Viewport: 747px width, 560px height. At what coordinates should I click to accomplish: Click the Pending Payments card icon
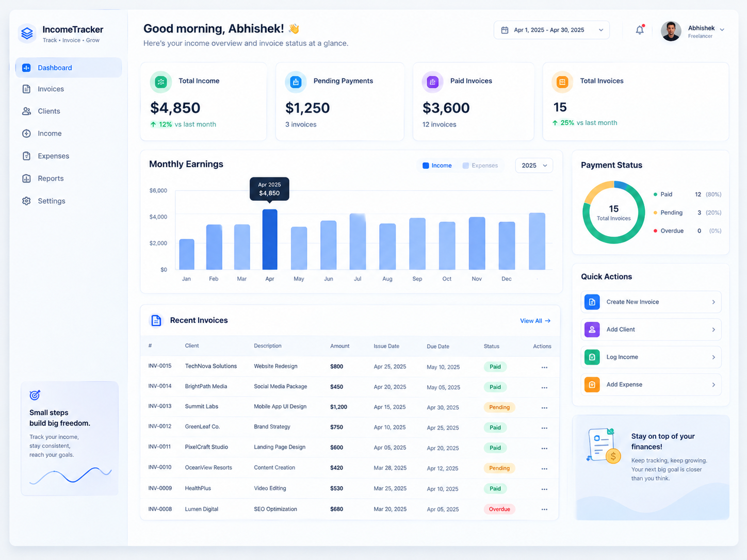click(x=296, y=82)
